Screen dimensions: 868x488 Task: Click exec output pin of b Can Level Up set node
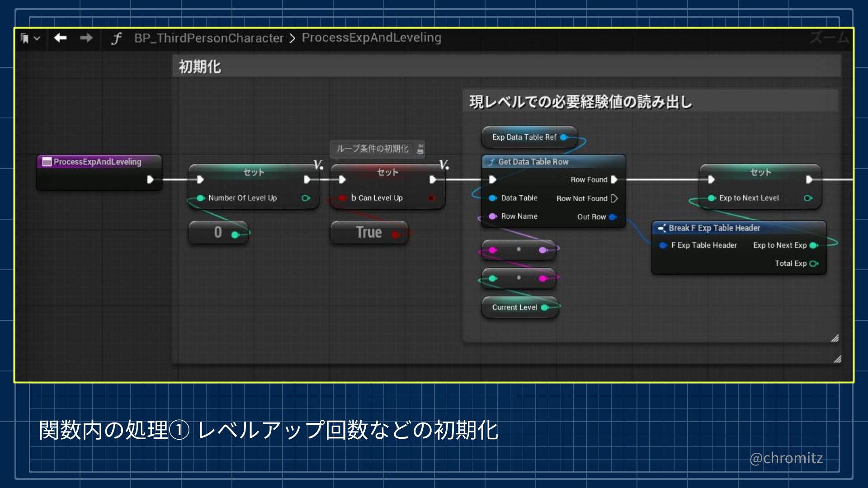433,180
